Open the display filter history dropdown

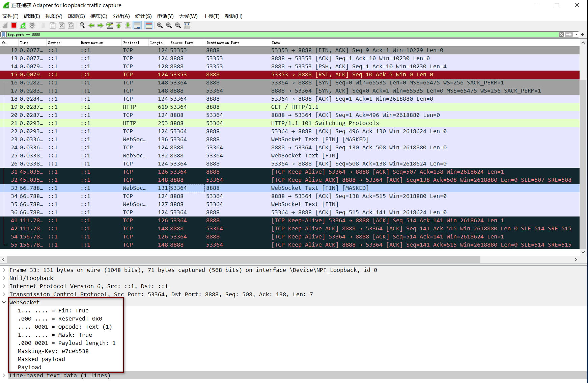click(577, 34)
